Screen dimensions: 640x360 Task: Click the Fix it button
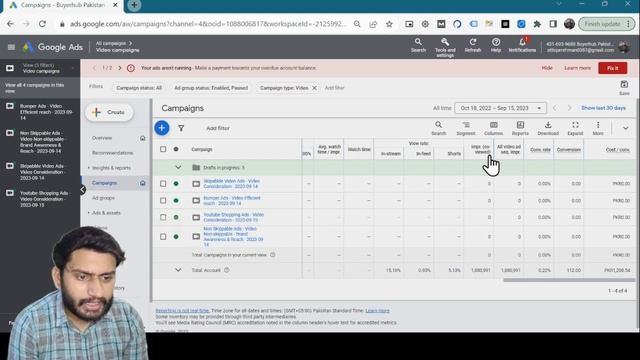tap(612, 68)
